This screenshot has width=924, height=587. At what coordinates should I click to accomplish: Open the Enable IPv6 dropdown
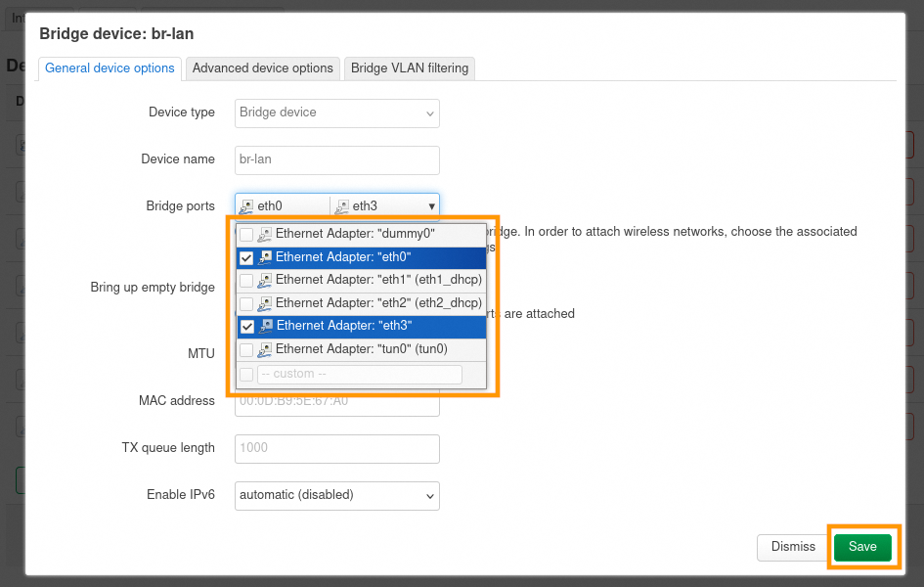(337, 495)
